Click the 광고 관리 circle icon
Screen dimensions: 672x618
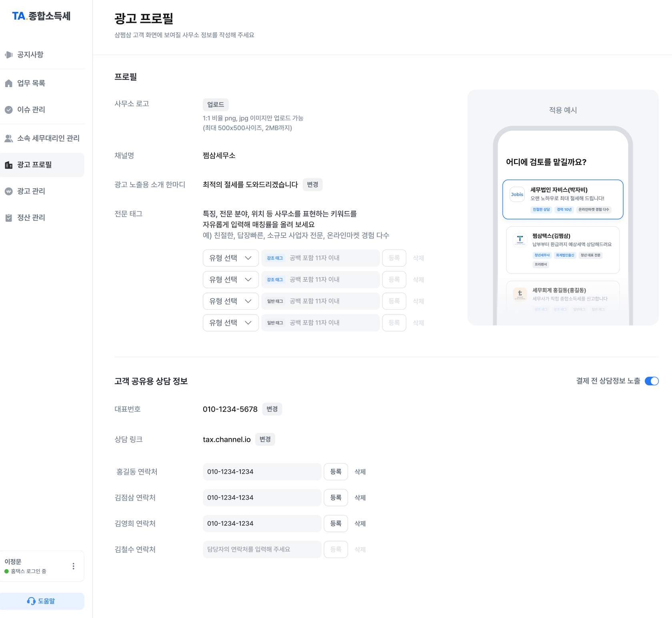8,191
